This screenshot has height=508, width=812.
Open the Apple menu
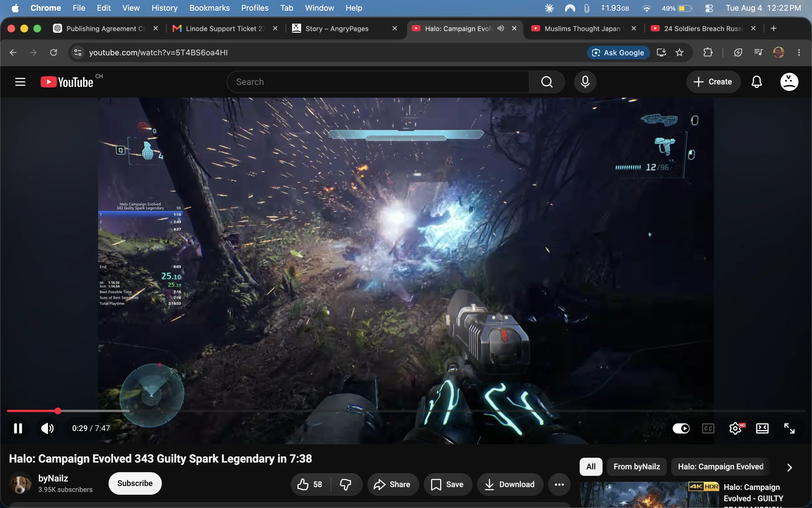pos(15,8)
